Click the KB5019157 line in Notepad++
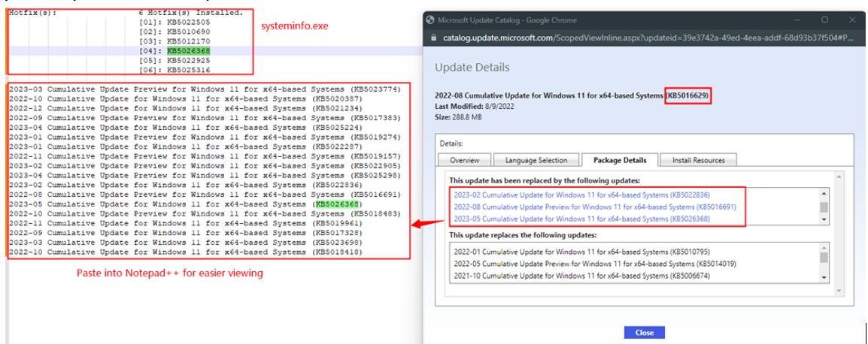 click(205, 156)
